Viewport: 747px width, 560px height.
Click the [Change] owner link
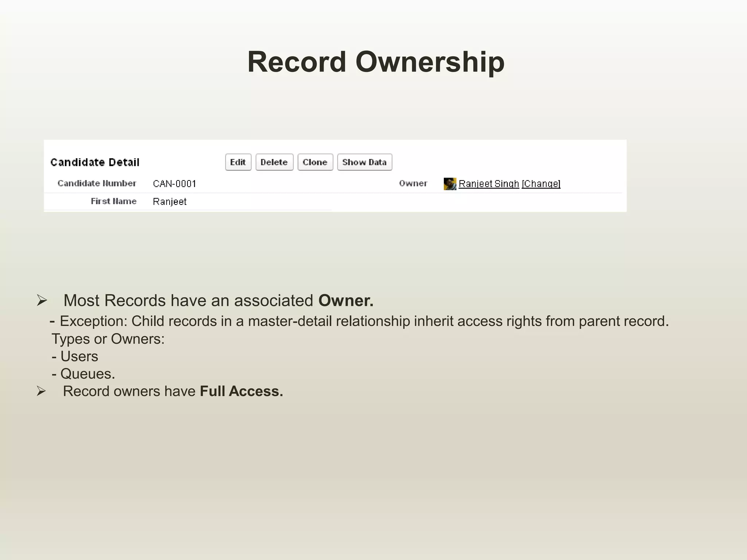tap(541, 184)
